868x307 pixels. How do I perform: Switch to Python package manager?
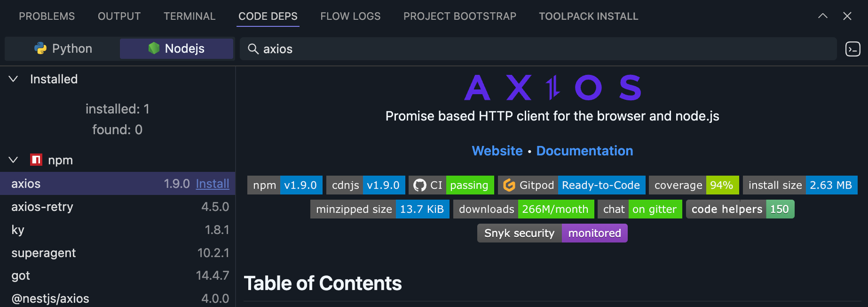click(x=63, y=48)
